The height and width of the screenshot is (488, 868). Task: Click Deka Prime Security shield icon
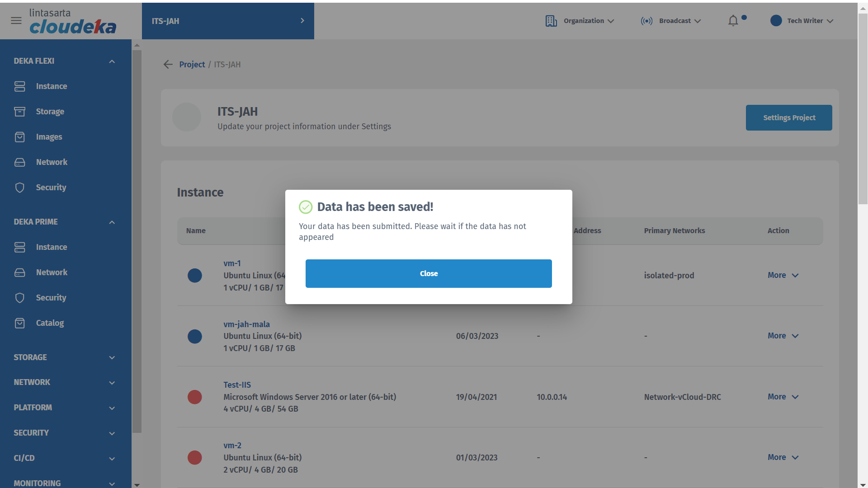(20, 298)
